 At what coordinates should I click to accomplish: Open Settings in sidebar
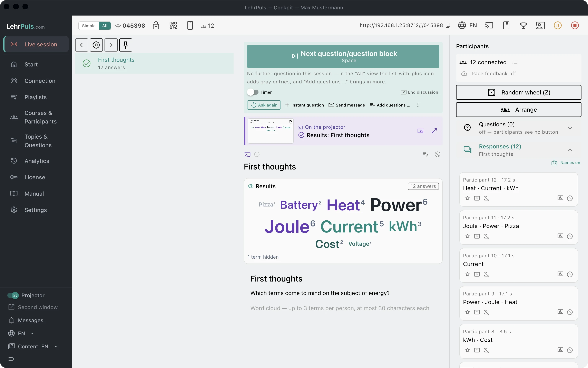click(36, 210)
